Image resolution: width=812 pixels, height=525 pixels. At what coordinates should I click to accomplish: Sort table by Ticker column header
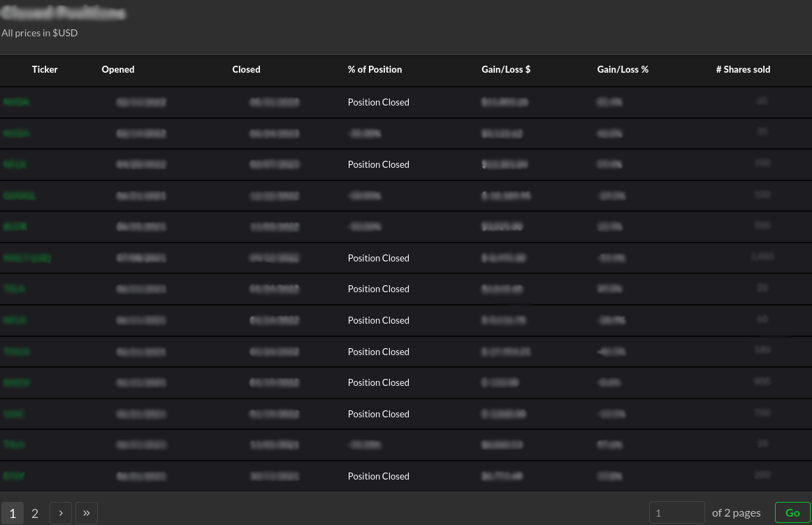[x=45, y=69]
